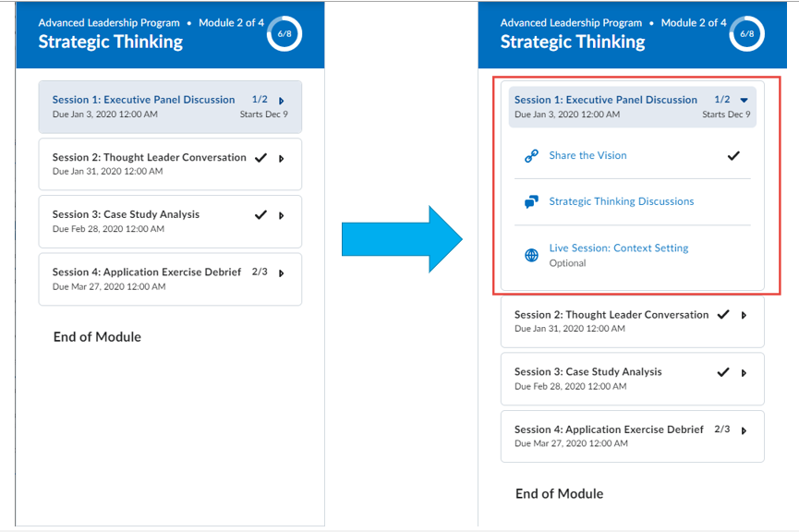Click the 6/8 progress circle in right panel
Viewport: 799px width, 532px height.
[x=746, y=33]
